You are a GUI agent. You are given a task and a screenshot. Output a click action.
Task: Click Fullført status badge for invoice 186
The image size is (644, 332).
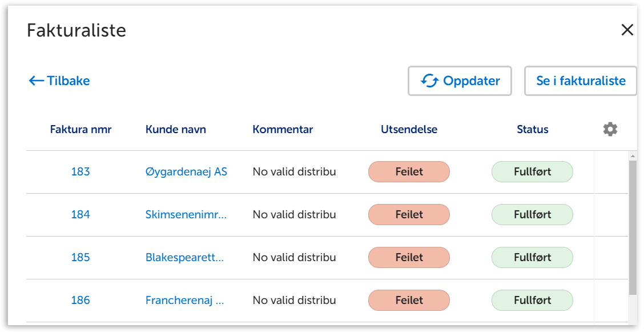coord(532,301)
